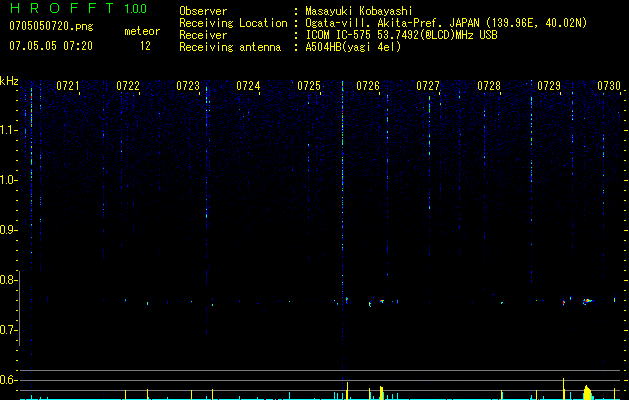This screenshot has width=629, height=400.
Task: Click the 0730 time marker
Action: tap(609, 86)
